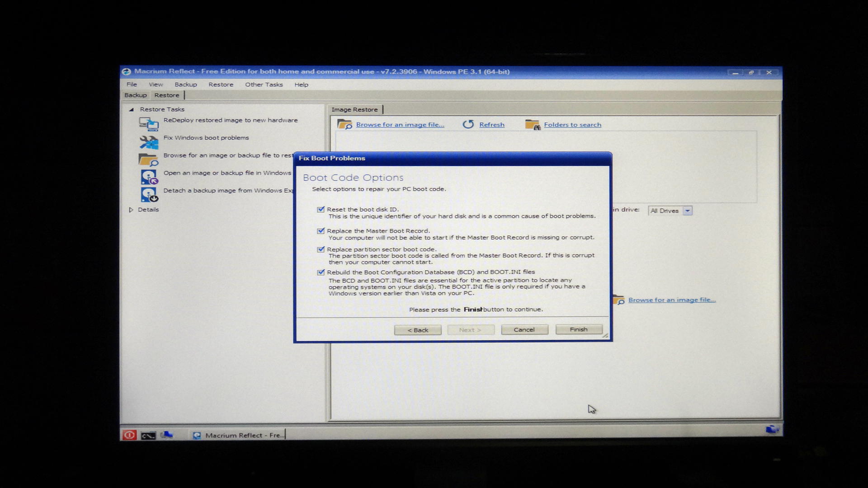Click the ReDeploy restored image icon
This screenshot has height=488, width=868.
(149, 123)
